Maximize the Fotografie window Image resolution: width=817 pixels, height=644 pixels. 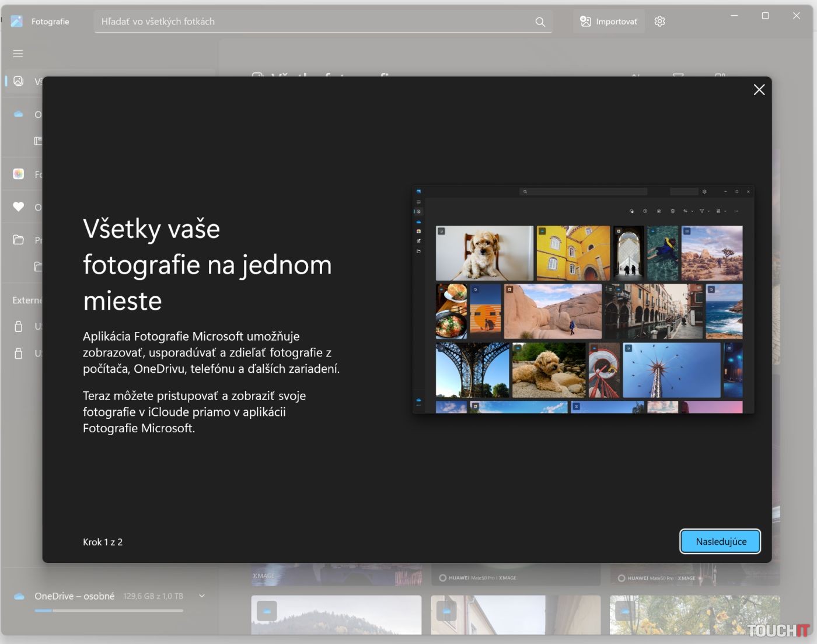tap(765, 16)
